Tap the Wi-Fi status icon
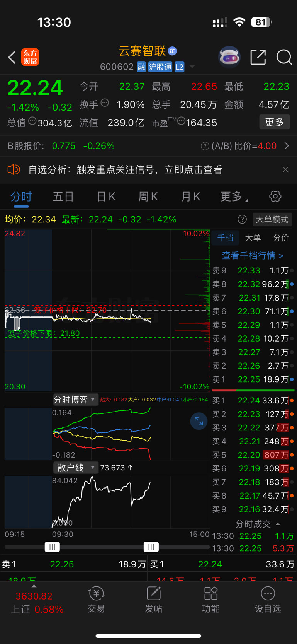Screen dimensions: 297x644 click(x=239, y=22)
